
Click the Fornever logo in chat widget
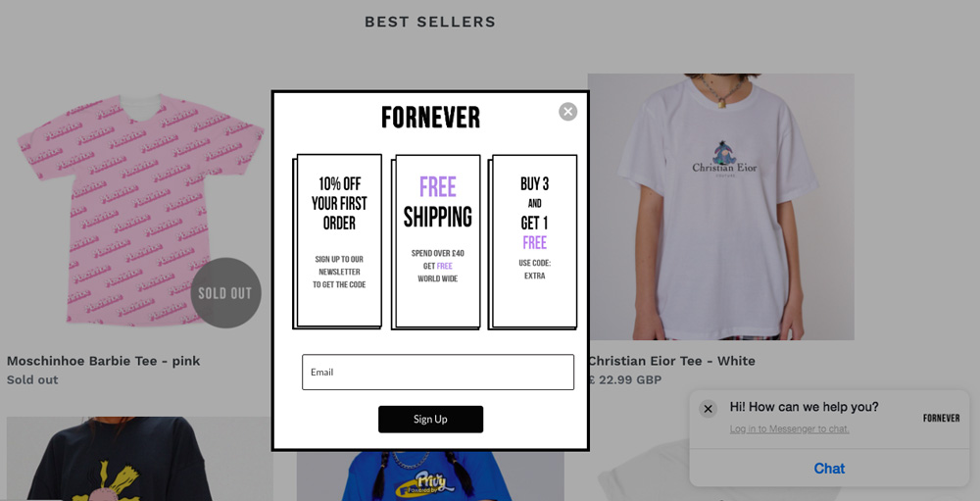tap(941, 418)
